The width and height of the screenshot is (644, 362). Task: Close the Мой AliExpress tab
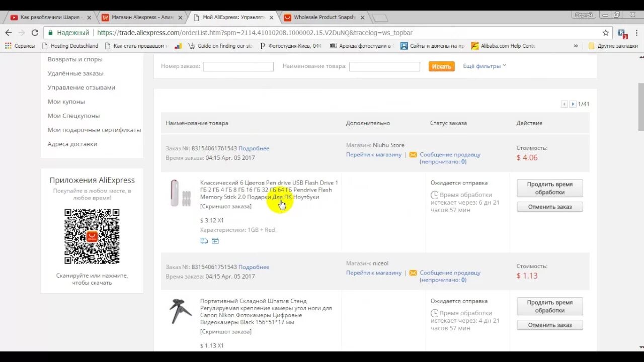click(271, 17)
